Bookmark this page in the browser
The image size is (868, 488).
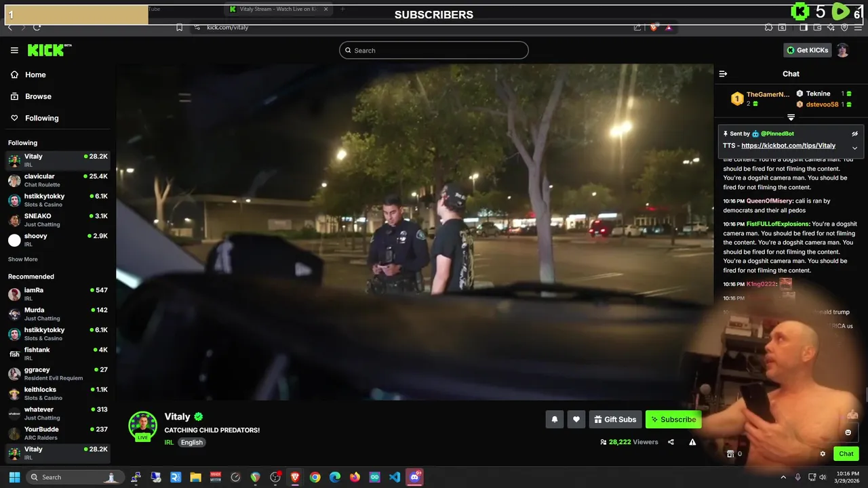click(x=179, y=27)
